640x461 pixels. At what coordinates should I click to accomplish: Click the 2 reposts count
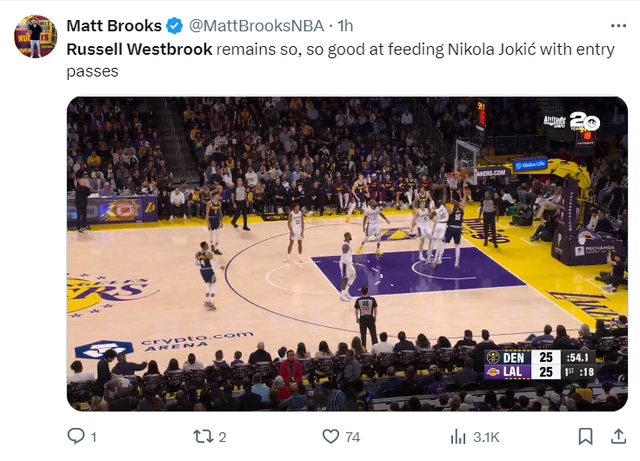[222, 437]
